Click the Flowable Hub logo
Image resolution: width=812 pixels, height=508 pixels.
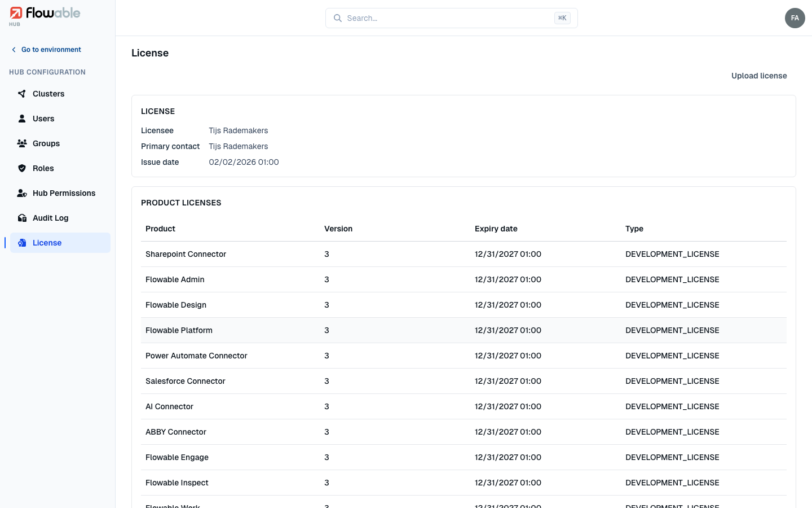[45, 16]
